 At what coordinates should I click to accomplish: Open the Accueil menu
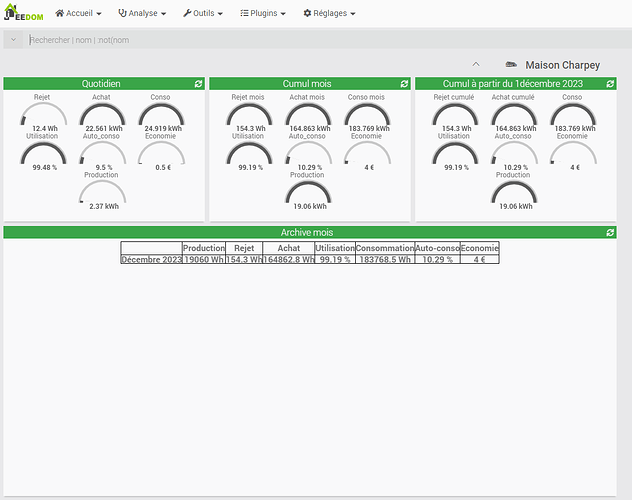(x=78, y=14)
